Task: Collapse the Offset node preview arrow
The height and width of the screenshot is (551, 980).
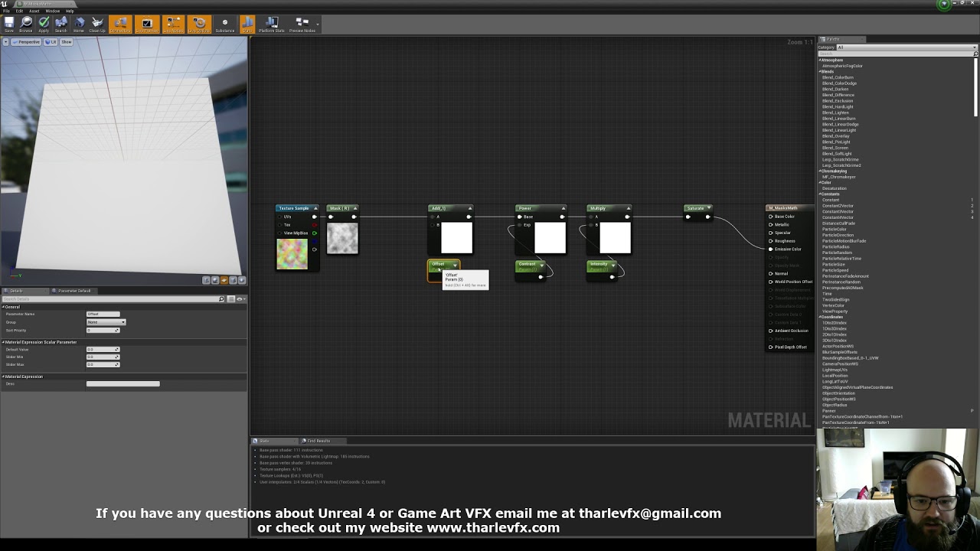Action: click(x=455, y=265)
